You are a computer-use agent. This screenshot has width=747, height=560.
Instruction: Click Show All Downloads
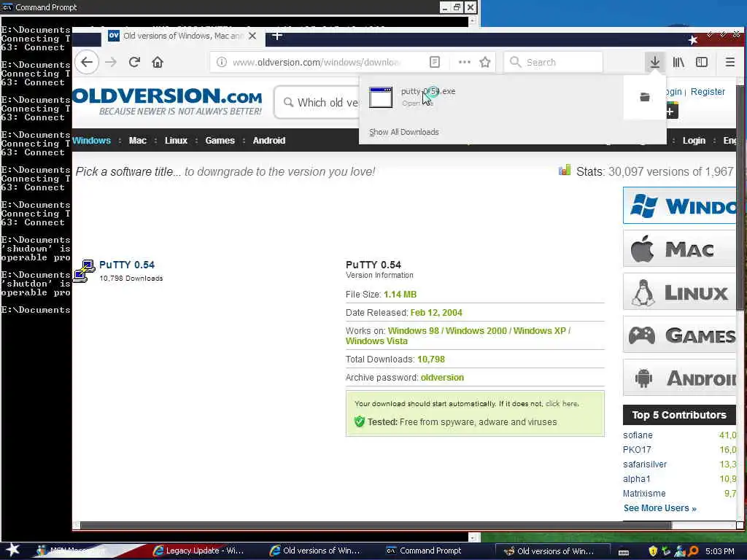(404, 132)
